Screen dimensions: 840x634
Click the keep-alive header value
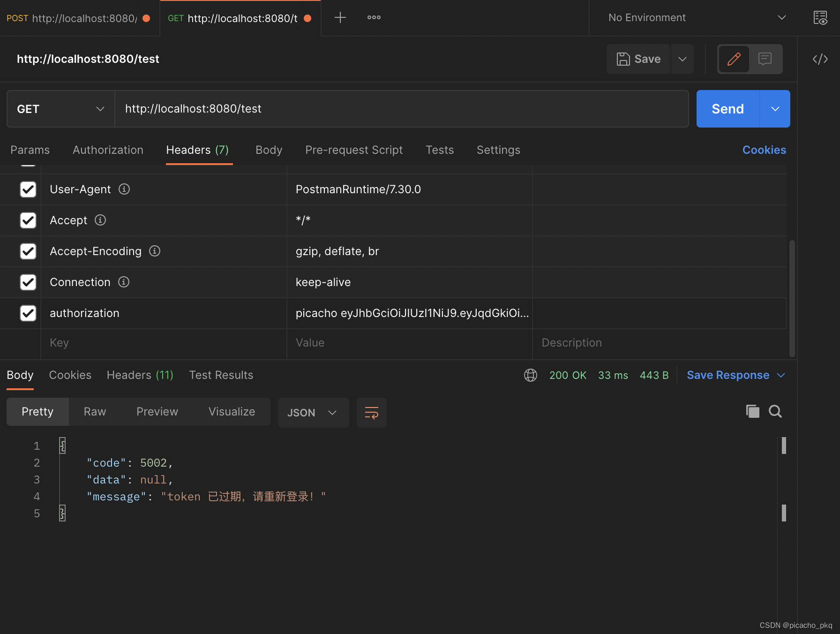pyautogui.click(x=323, y=282)
